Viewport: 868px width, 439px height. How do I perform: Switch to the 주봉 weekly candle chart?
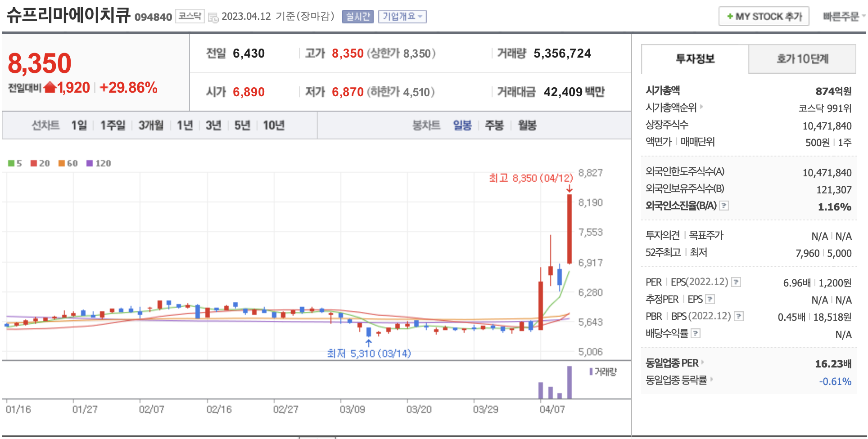click(x=494, y=125)
